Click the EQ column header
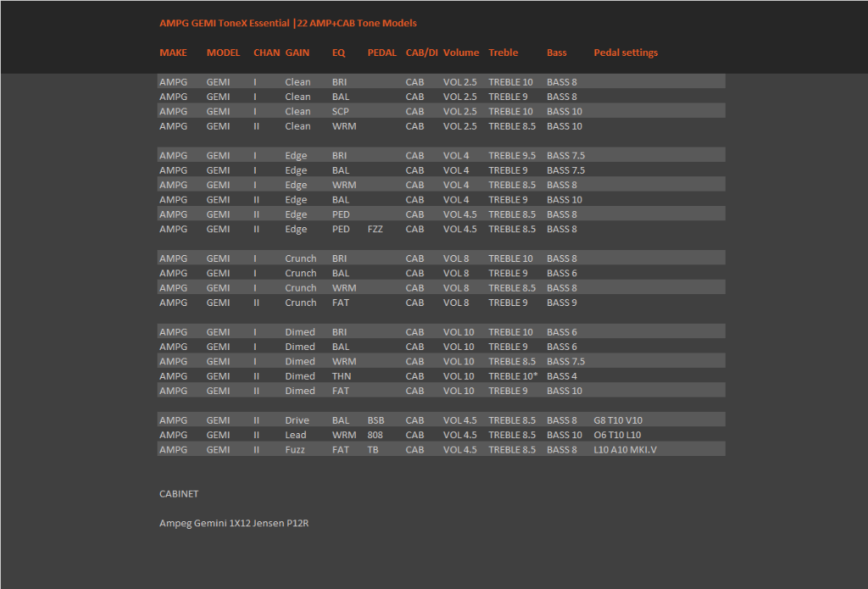 [x=339, y=53]
